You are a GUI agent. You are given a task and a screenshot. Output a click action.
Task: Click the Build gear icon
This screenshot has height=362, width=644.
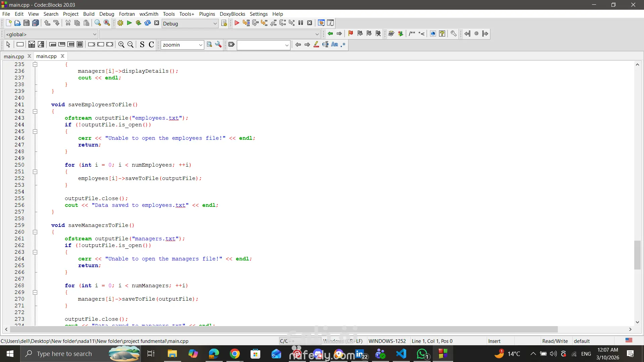point(120,23)
